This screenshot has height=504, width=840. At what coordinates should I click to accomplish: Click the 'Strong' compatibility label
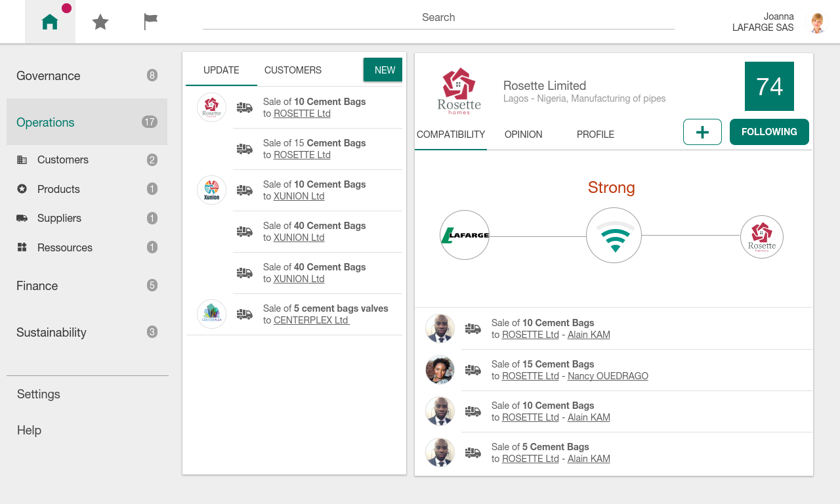pyautogui.click(x=612, y=188)
